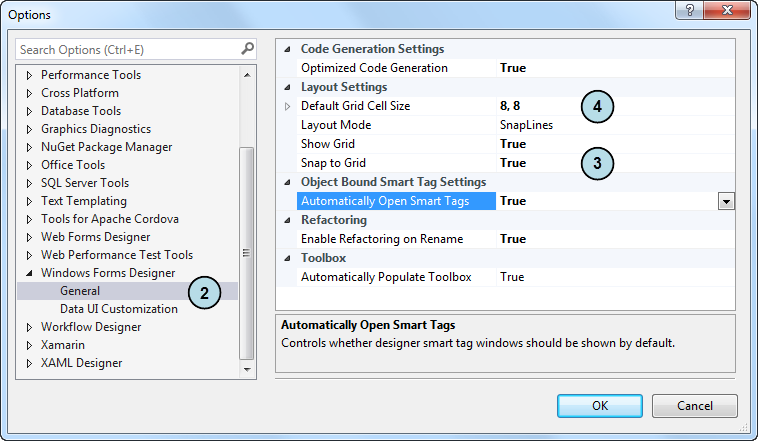This screenshot has height=441, width=758.
Task: Select the General options page
Action: (x=80, y=291)
